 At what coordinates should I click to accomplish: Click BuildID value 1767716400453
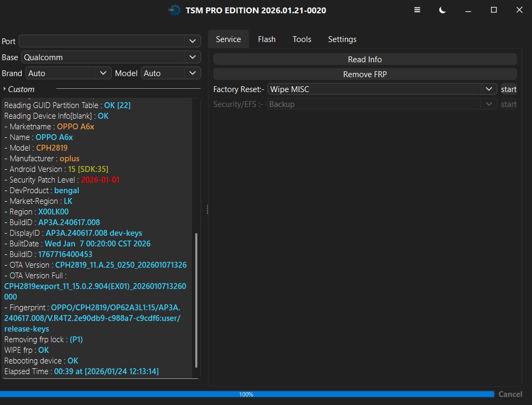tap(65, 254)
